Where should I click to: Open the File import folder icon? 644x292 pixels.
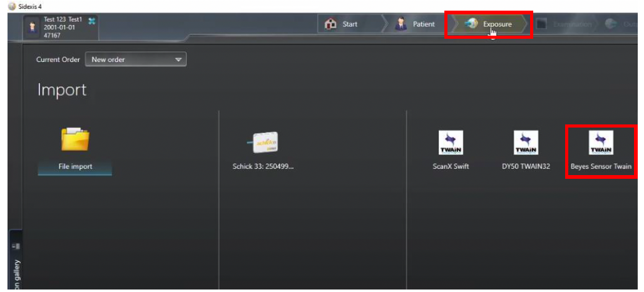pos(75,139)
